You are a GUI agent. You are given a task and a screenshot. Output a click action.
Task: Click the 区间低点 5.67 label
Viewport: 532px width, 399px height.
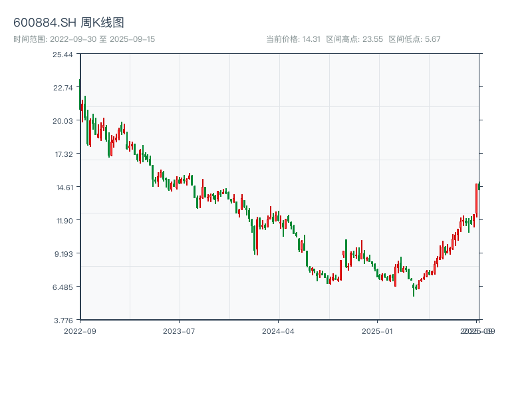click(x=414, y=39)
